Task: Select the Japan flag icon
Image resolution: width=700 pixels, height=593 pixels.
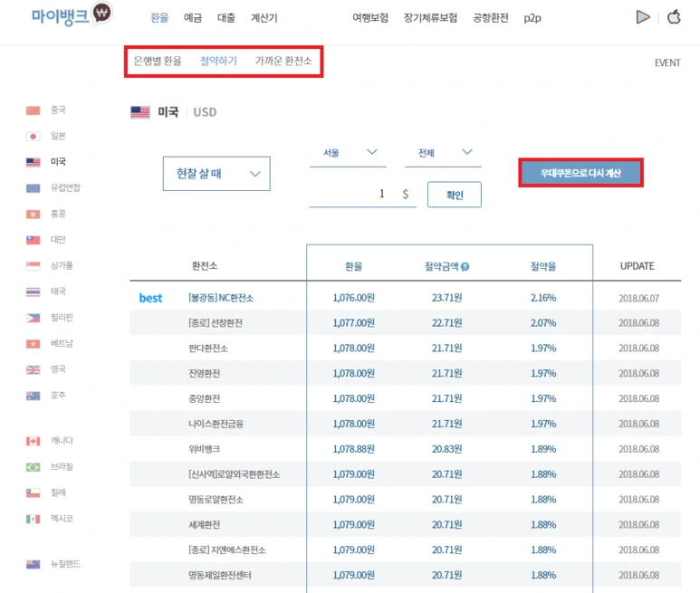Action: coord(33,136)
